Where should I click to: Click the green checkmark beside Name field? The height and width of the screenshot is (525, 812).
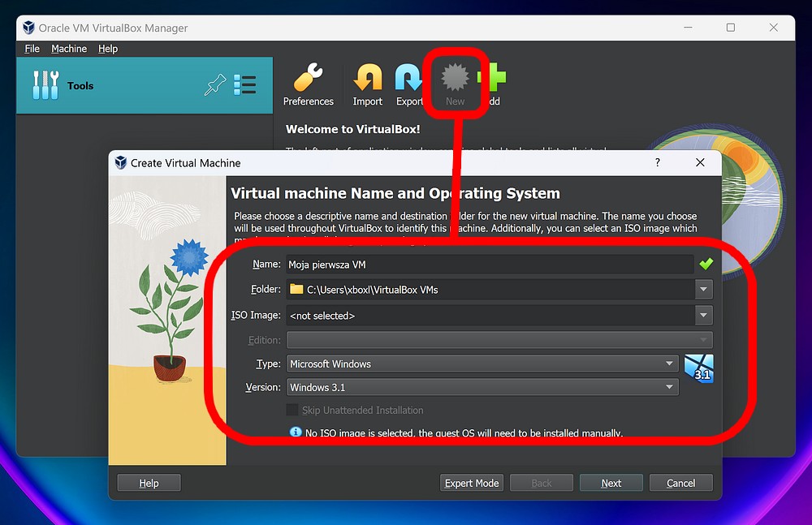706,264
